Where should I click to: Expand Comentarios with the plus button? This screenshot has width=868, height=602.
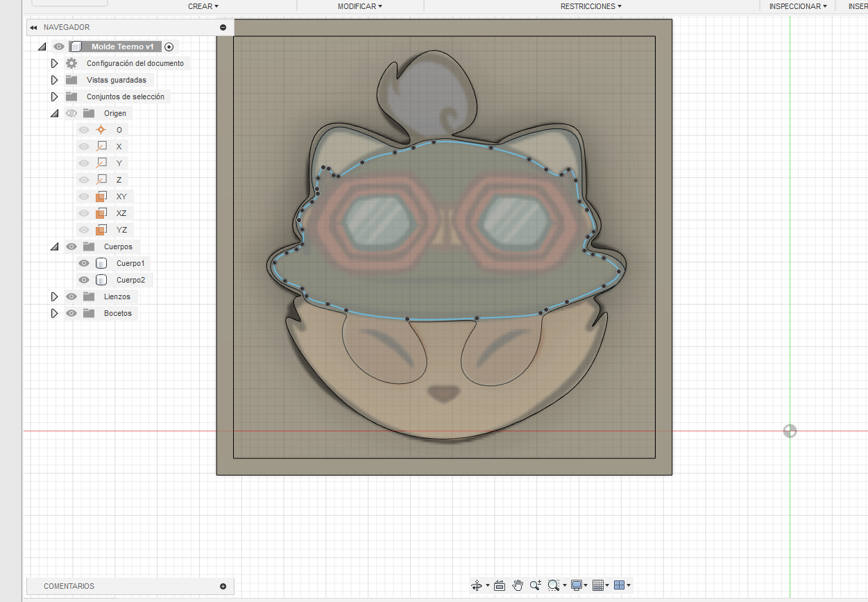(x=223, y=586)
